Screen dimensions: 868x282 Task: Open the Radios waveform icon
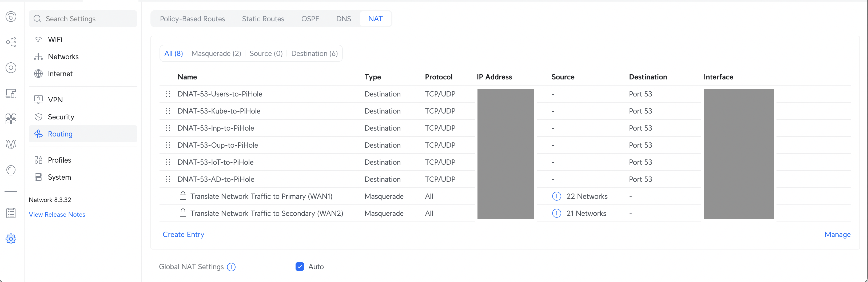(x=11, y=144)
